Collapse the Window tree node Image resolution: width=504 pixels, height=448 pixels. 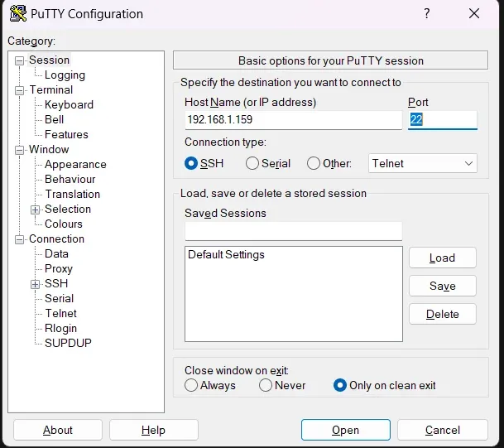[20, 150]
